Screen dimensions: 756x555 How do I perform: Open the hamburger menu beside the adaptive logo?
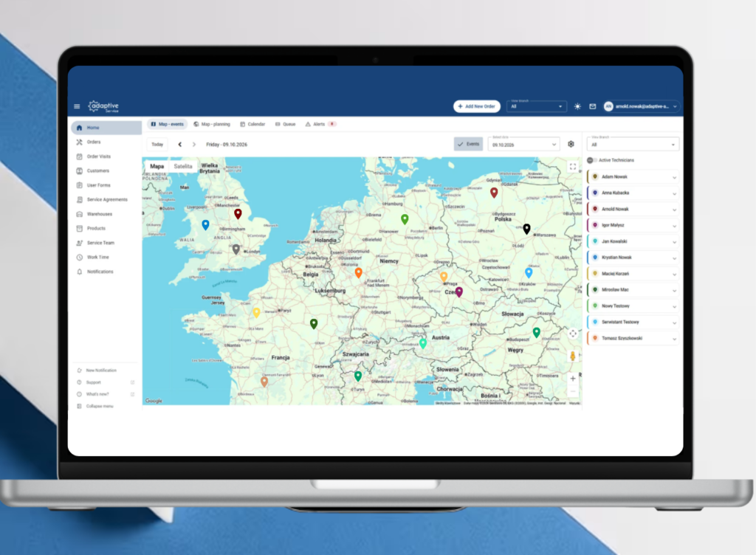tap(77, 106)
